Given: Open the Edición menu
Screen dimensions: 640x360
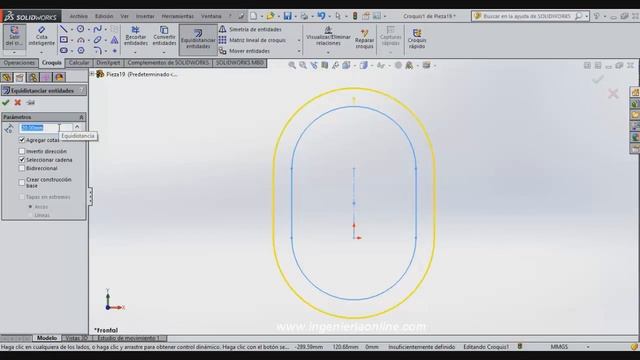Looking at the screenshot, I should pyautogui.click(x=104, y=16).
